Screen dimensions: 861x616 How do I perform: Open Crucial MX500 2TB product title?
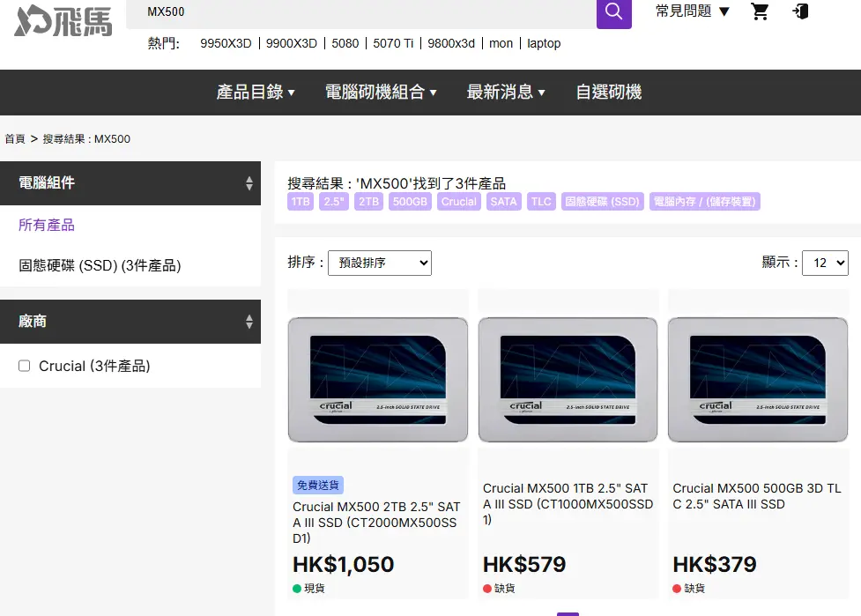pyautogui.click(x=376, y=522)
